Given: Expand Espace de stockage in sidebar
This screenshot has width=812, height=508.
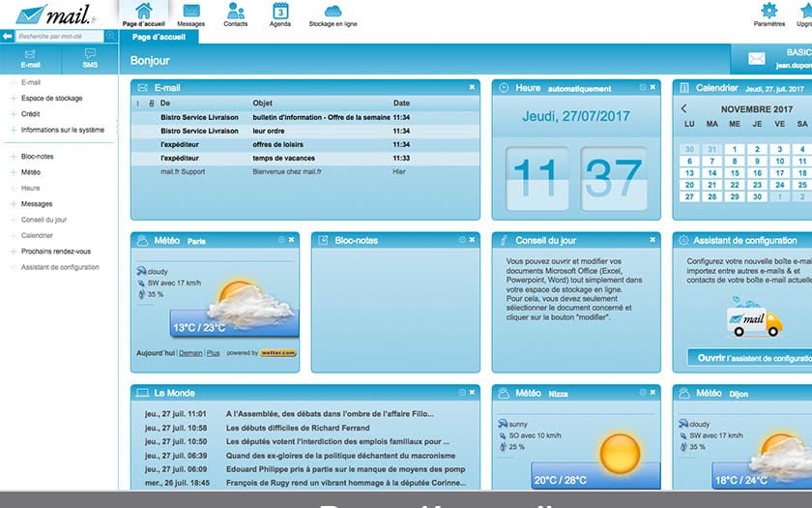Looking at the screenshot, I should [14, 99].
